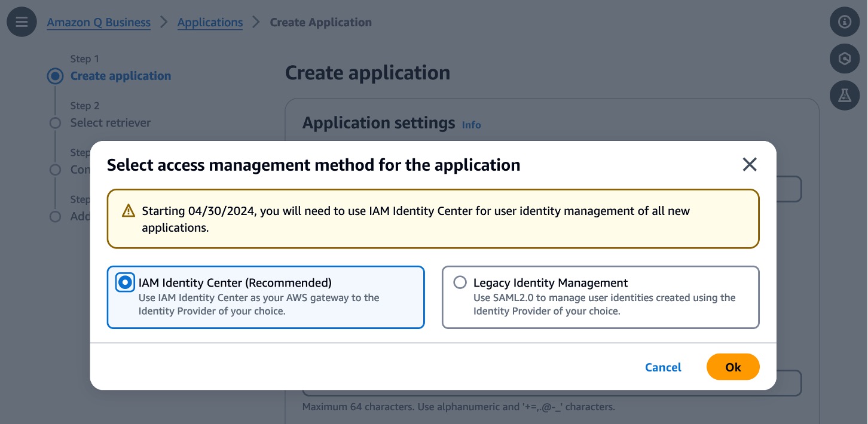Go to Amazon Q Business breadcrumb
The image size is (868, 424).
(x=99, y=23)
